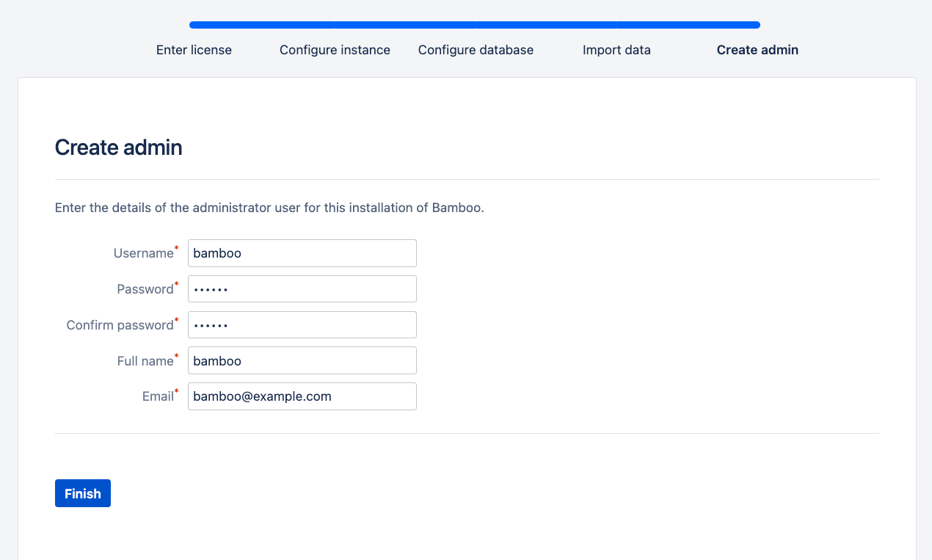932x560 pixels.
Task: Focus the Username input field
Action: point(302,253)
